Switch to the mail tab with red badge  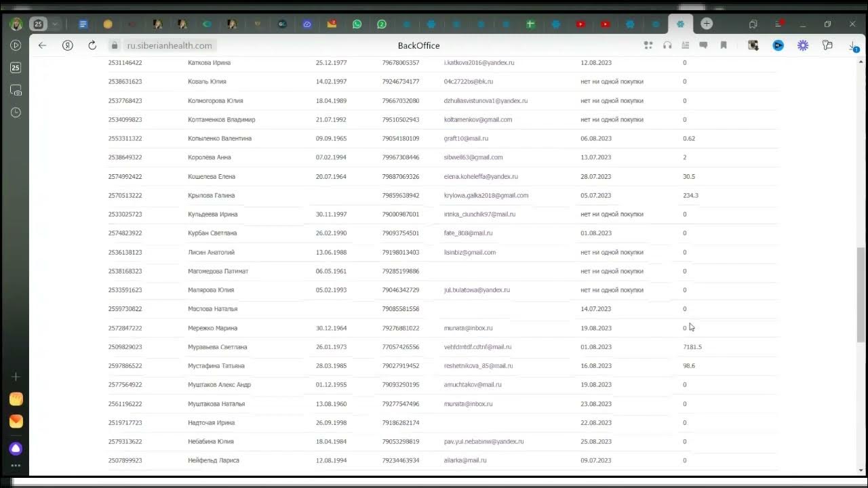(332, 24)
